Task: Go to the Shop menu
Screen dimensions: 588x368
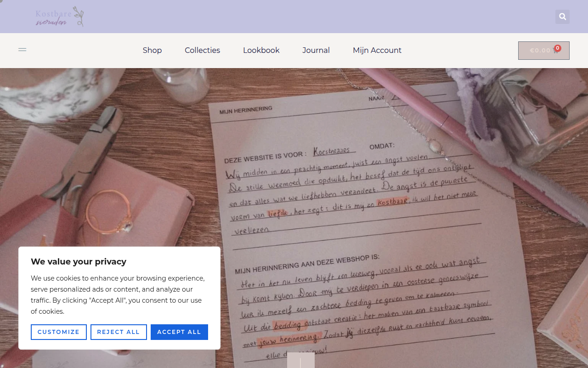Action: [152, 50]
